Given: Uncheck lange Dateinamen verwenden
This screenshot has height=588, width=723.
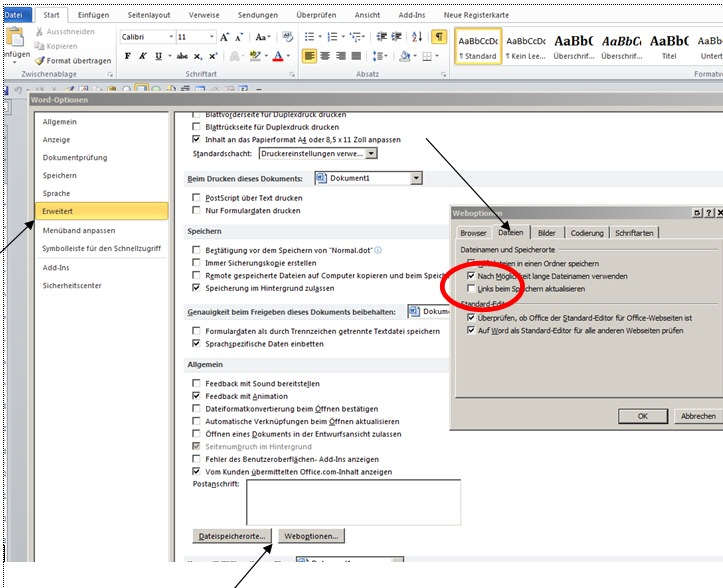Looking at the screenshot, I should coord(471,276).
